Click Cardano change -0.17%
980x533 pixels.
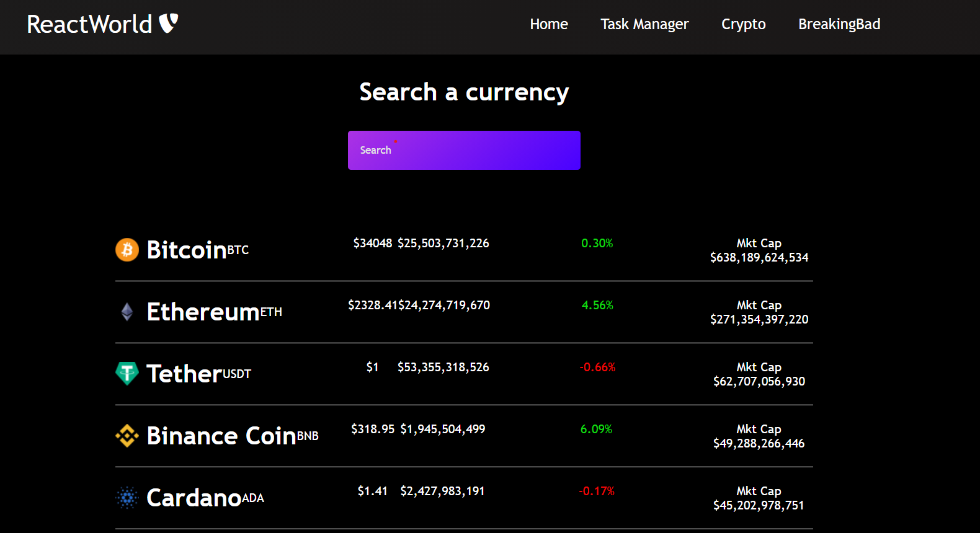(x=597, y=491)
